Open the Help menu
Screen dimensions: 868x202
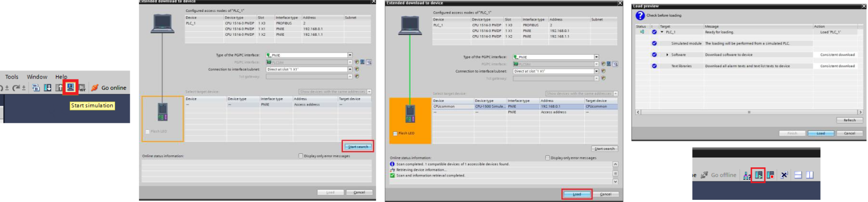tap(61, 77)
